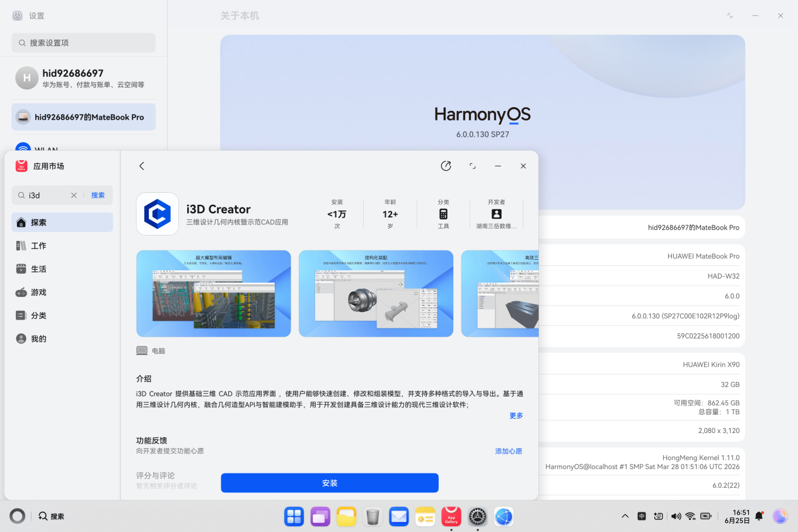Open the 结构化装配 screenshot thumbnail
Viewport: 798px width, 532px height.
pos(376,294)
